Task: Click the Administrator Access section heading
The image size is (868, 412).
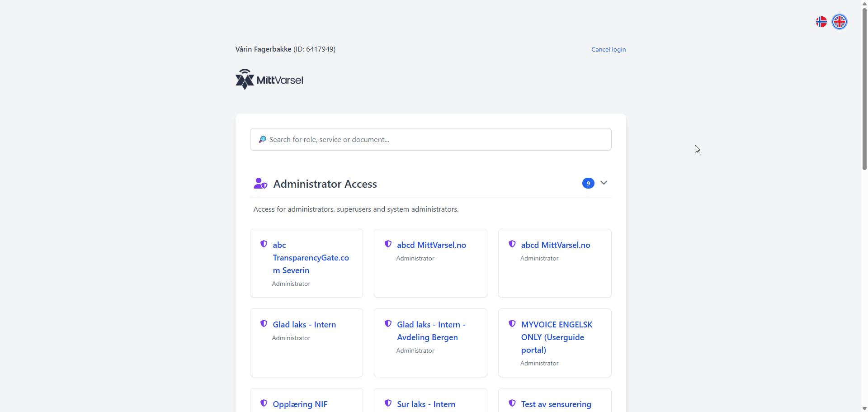Action: tap(325, 184)
